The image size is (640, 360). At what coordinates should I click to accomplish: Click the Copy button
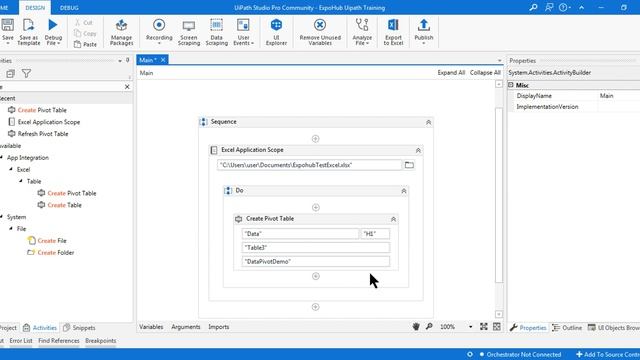(x=85, y=33)
